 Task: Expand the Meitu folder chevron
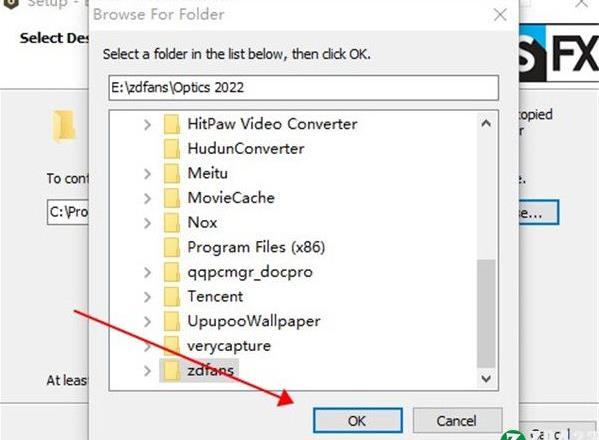147,174
